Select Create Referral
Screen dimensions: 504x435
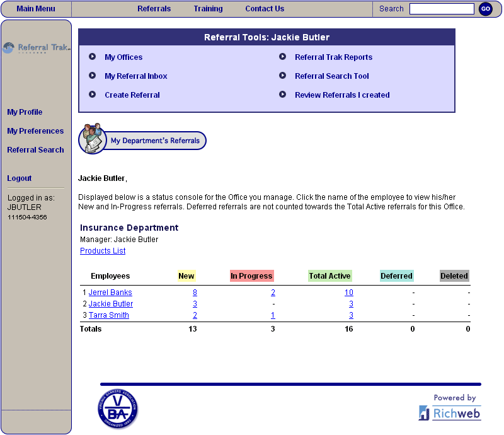(132, 95)
